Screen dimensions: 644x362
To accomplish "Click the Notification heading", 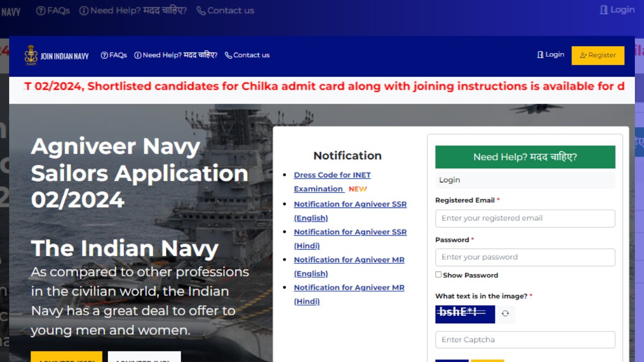I will coord(347,156).
